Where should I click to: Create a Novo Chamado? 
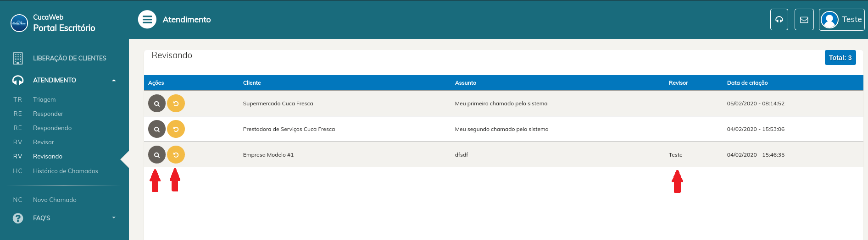tap(55, 200)
